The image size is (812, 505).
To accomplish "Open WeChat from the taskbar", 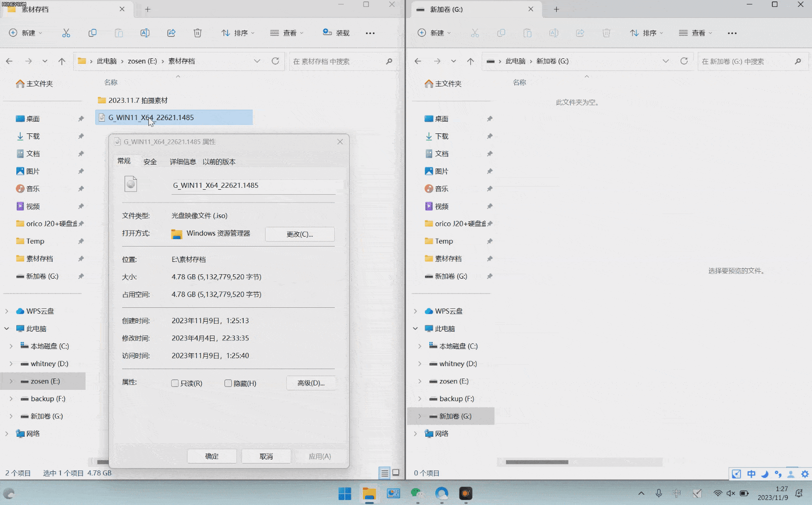I will point(417,493).
